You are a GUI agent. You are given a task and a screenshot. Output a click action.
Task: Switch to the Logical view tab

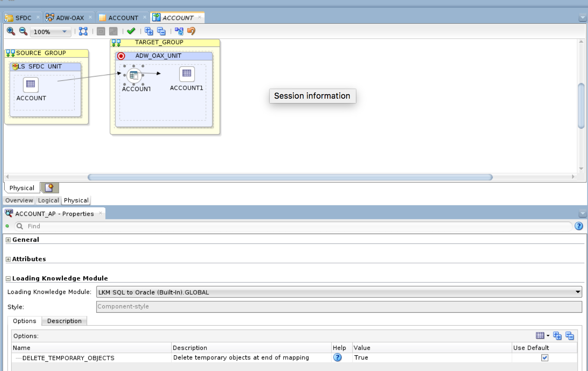pos(48,200)
